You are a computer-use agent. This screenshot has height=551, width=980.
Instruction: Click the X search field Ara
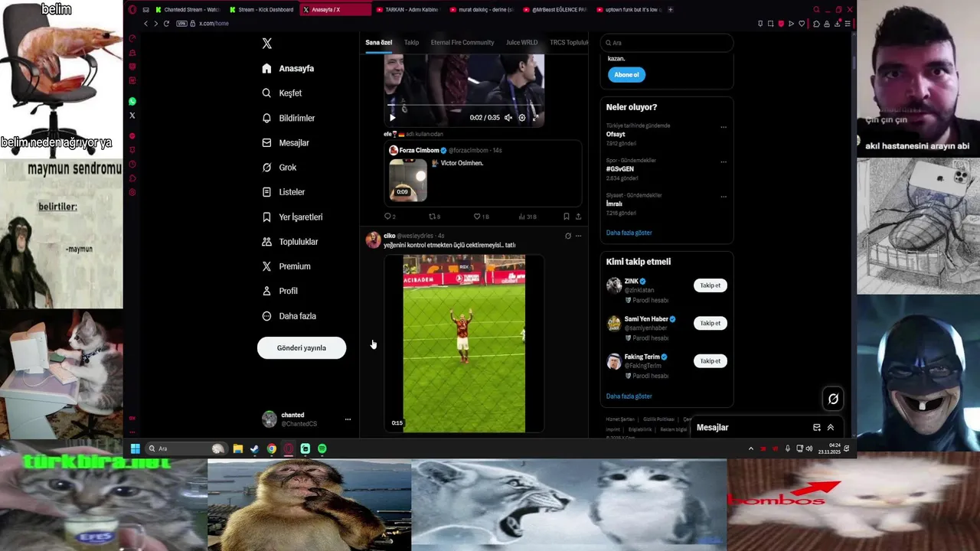667,43
